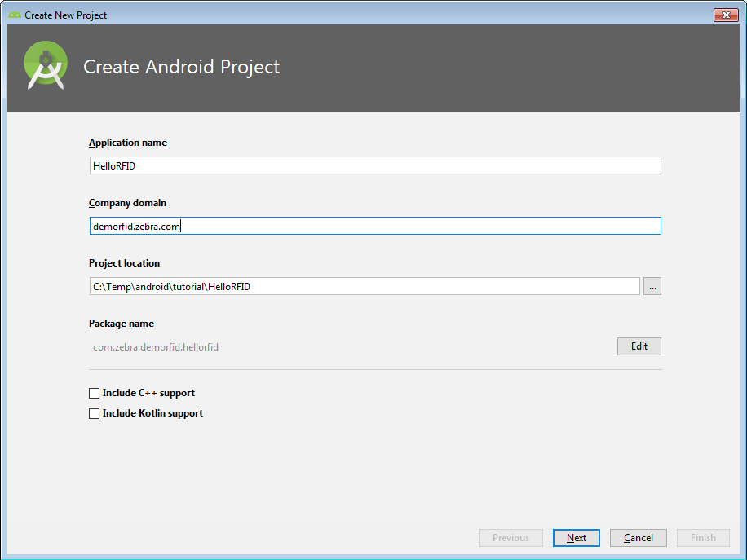Click into the Project location path field
747x560 pixels.
pyautogui.click(x=364, y=286)
